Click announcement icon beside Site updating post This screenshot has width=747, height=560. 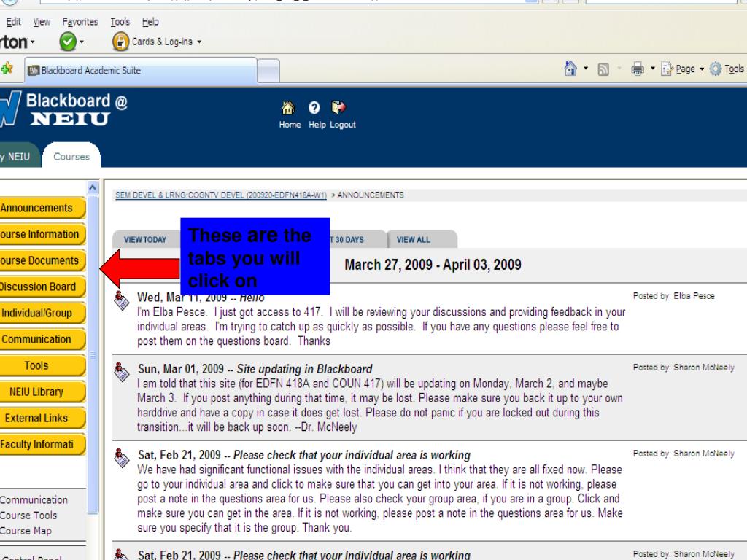(x=122, y=372)
